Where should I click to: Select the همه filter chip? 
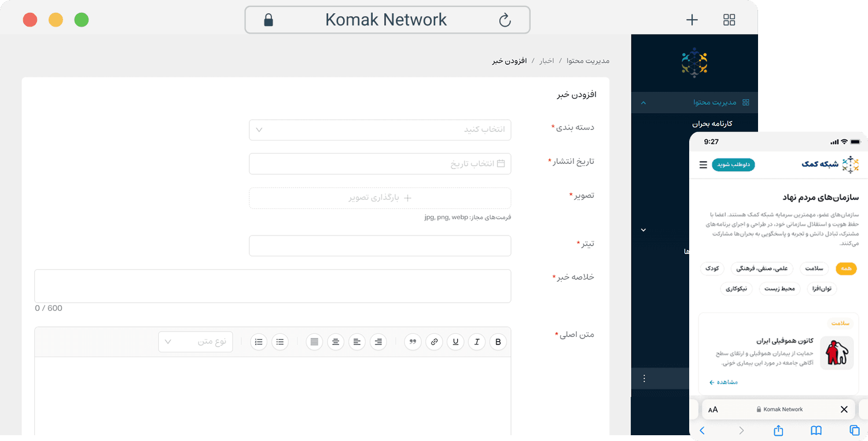(846, 269)
